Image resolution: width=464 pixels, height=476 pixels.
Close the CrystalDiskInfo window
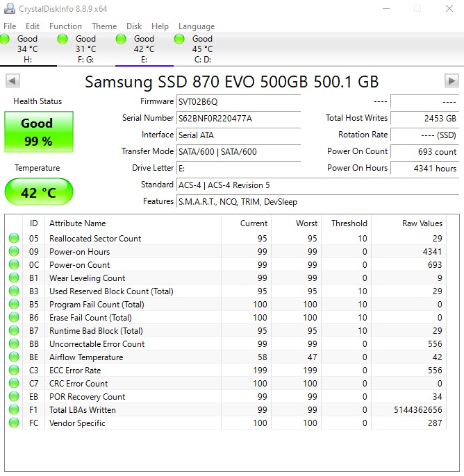[449, 8]
